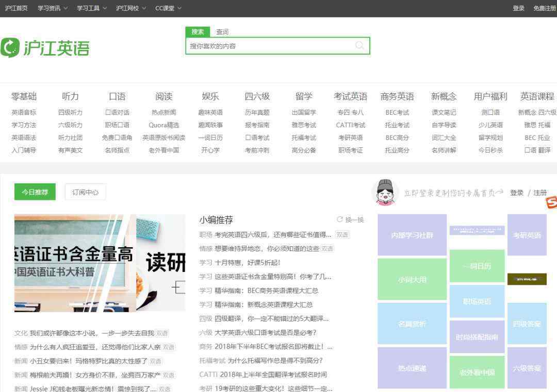The width and height of the screenshot is (557, 392).
Task: Open the green 一词日历 tile
Action: pyautogui.click(x=477, y=266)
